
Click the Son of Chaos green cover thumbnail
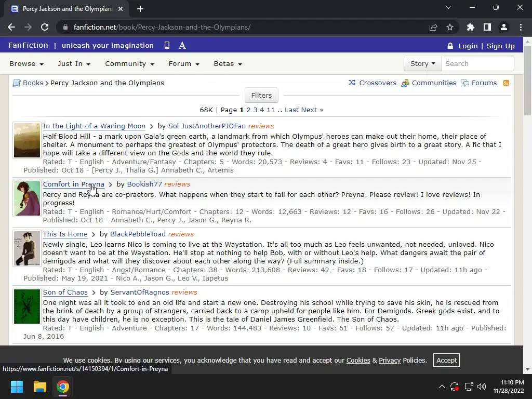(x=27, y=307)
